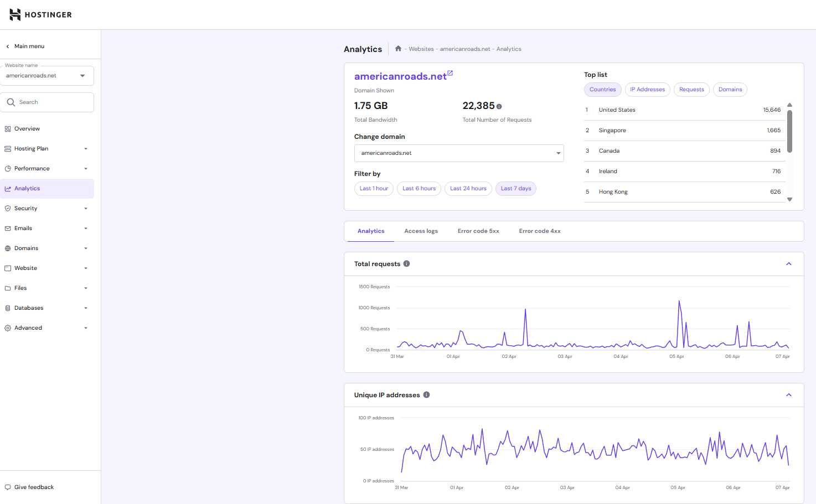Open the Change domain combo box
Image resolution: width=816 pixels, height=504 pixels.
pos(459,153)
